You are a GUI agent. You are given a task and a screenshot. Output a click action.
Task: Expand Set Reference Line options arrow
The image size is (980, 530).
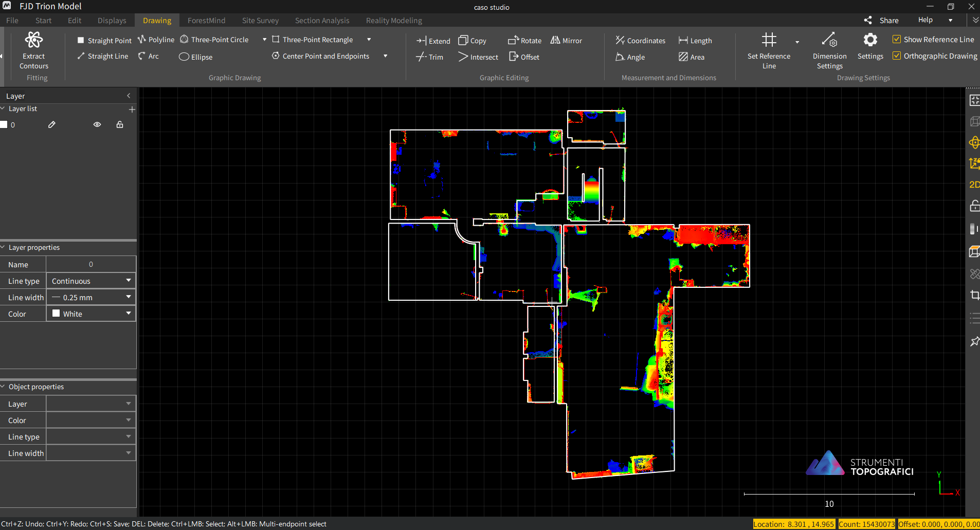(x=797, y=42)
